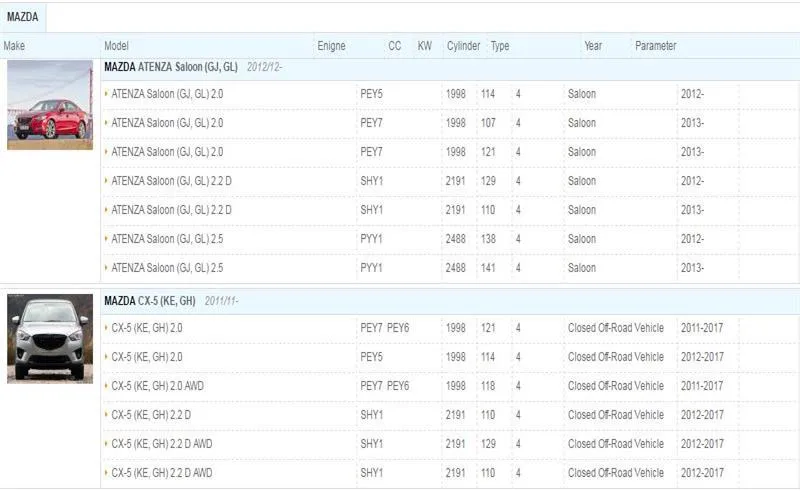
Task: Click cylinder value 4 in ATENZA 141 KW row
Action: pos(518,268)
